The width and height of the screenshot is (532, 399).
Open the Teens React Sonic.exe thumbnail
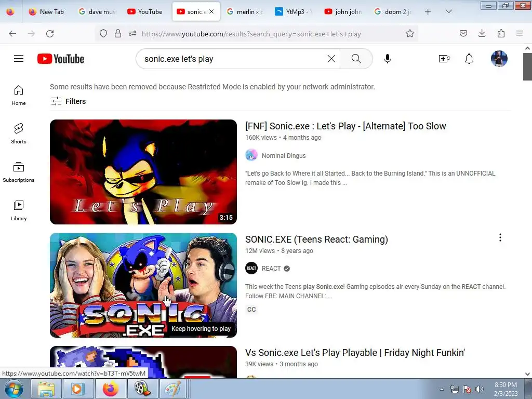[x=143, y=285]
